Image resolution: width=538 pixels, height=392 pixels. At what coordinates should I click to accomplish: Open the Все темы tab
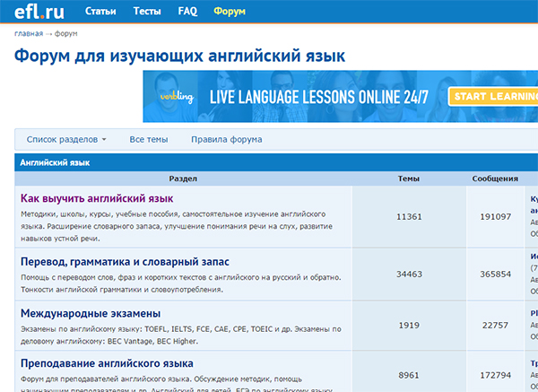pos(149,140)
